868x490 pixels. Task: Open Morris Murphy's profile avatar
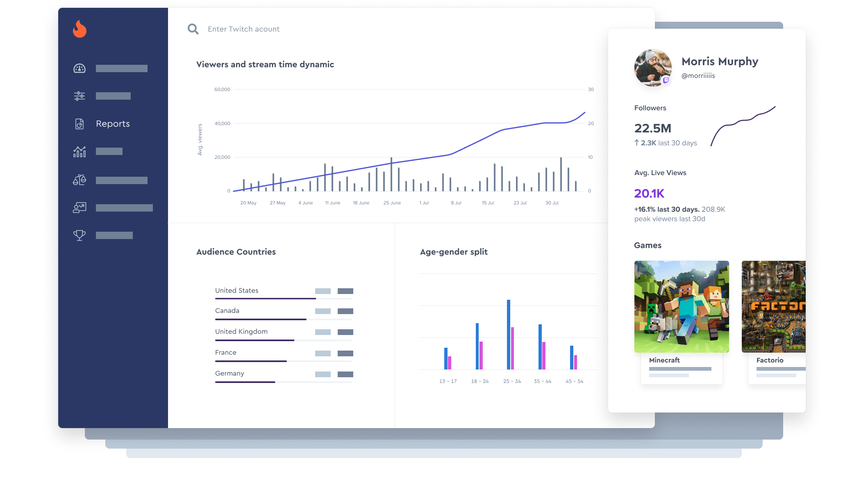coord(653,68)
